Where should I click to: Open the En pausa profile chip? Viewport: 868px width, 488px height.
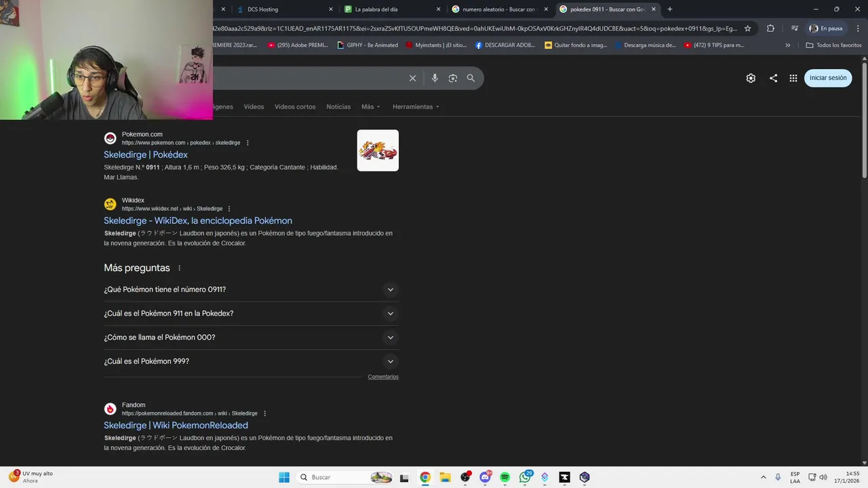coord(826,28)
